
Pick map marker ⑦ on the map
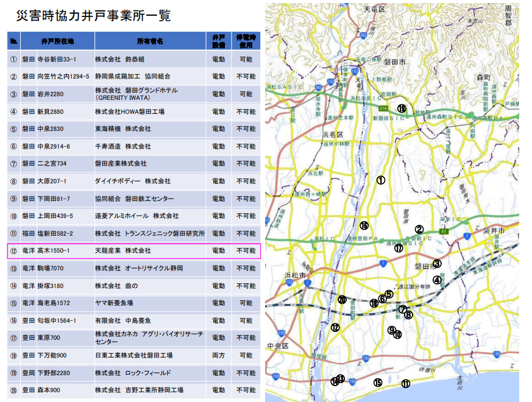[402, 309]
